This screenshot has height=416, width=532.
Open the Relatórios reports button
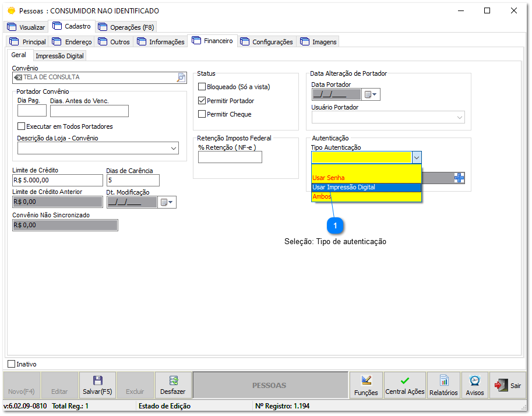tap(443, 385)
